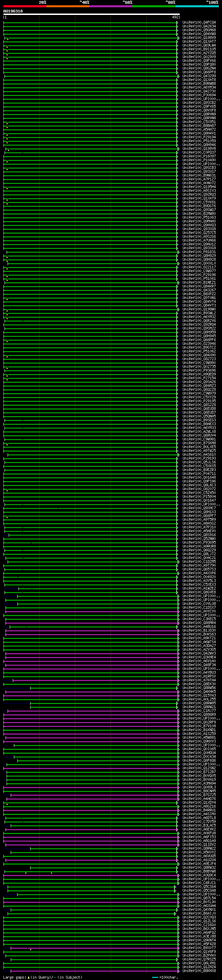Select UniRef100_P51059 label

(x=199, y=141)
